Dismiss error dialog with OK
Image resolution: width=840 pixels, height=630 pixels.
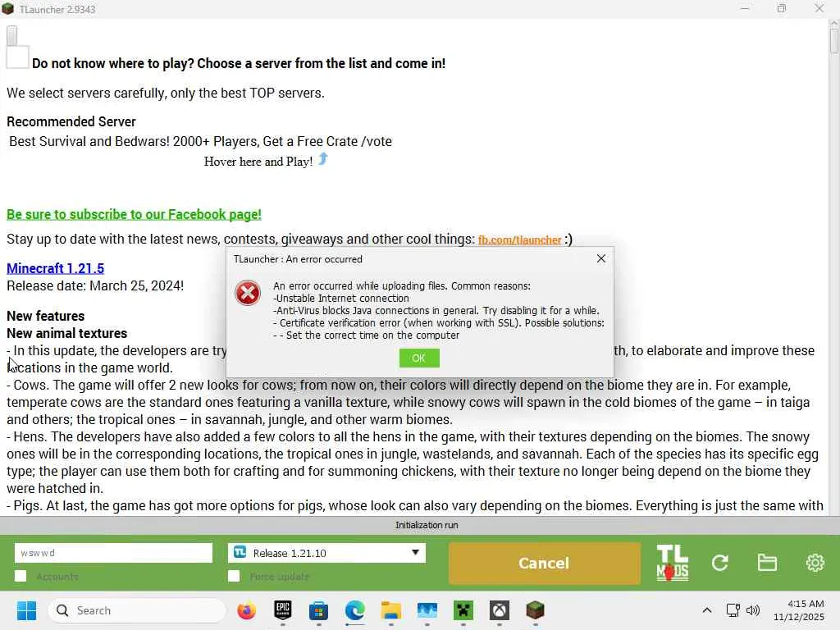(x=419, y=358)
